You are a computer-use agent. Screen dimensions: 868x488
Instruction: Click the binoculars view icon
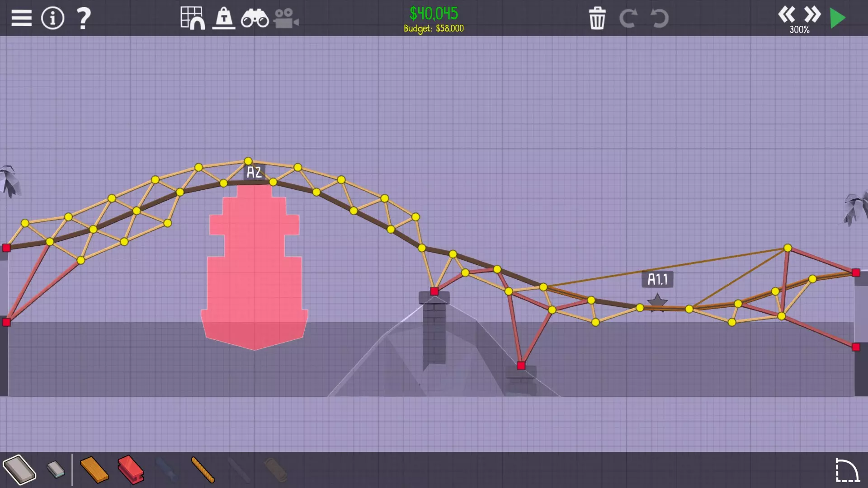coord(255,19)
